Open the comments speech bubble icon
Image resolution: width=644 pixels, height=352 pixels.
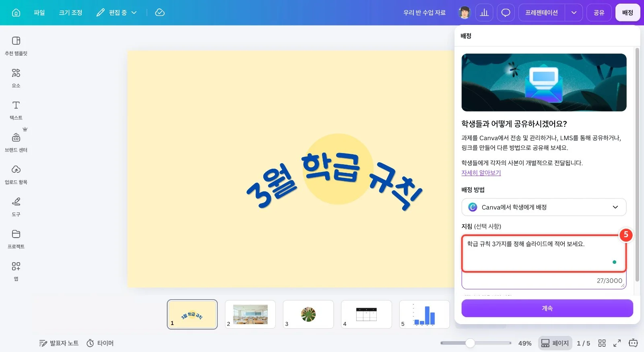pos(506,12)
